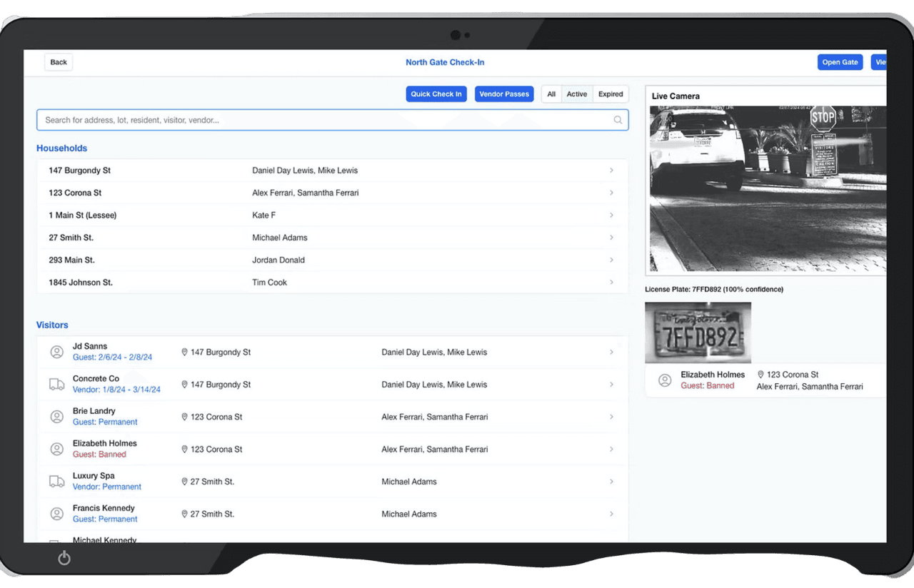Viewport: 914px width, 588px height.
Task: Expand the 1845 Johnson St. household chevron
Action: (611, 283)
